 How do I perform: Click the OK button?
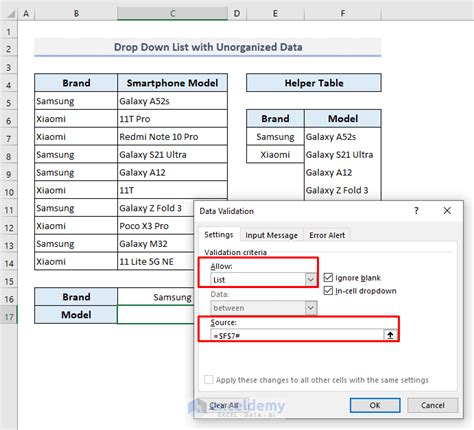click(x=375, y=405)
